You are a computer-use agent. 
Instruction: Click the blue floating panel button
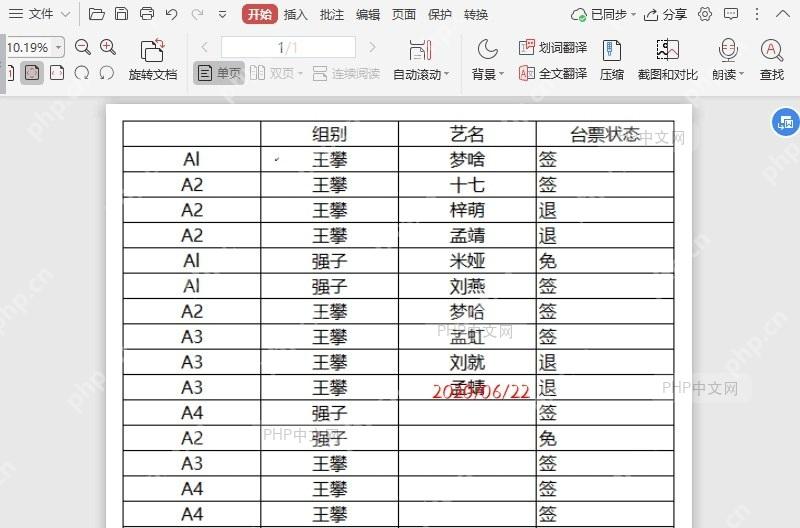click(x=785, y=122)
